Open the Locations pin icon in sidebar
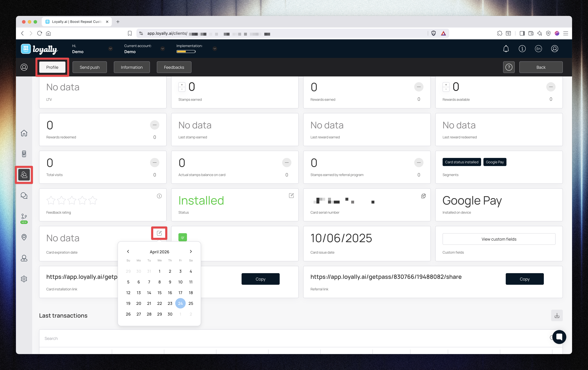The width and height of the screenshot is (588, 370). point(24,237)
